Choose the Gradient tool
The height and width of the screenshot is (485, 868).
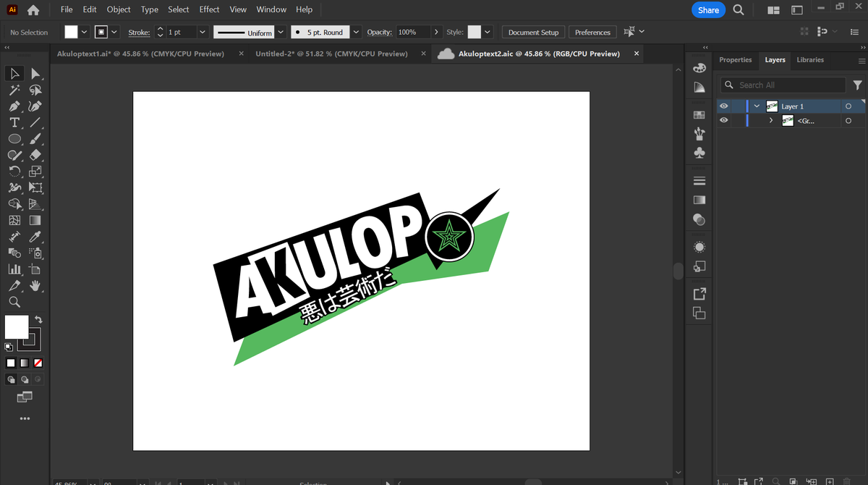35,220
